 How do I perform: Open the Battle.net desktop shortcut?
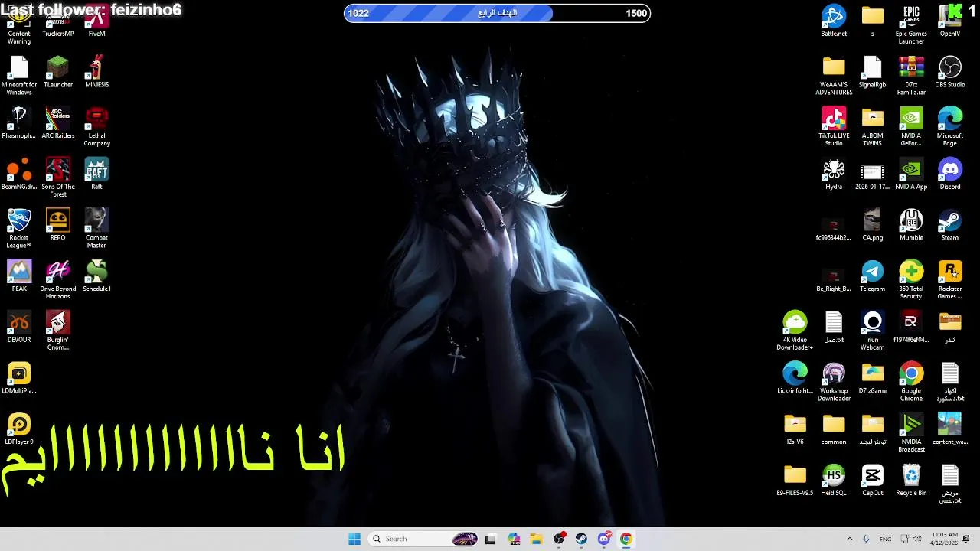(834, 21)
